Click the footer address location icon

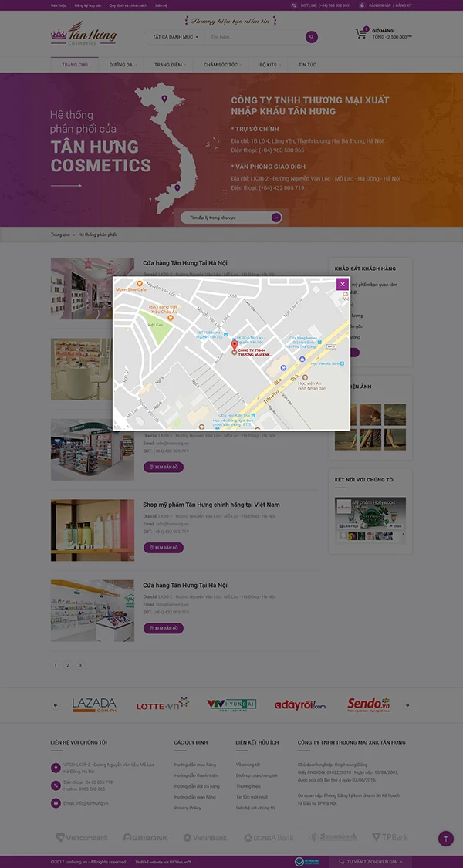(56, 768)
